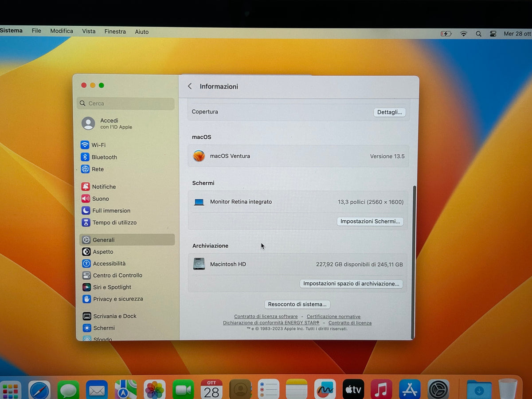Open the Vista menu
The height and width of the screenshot is (399, 532).
89,31
